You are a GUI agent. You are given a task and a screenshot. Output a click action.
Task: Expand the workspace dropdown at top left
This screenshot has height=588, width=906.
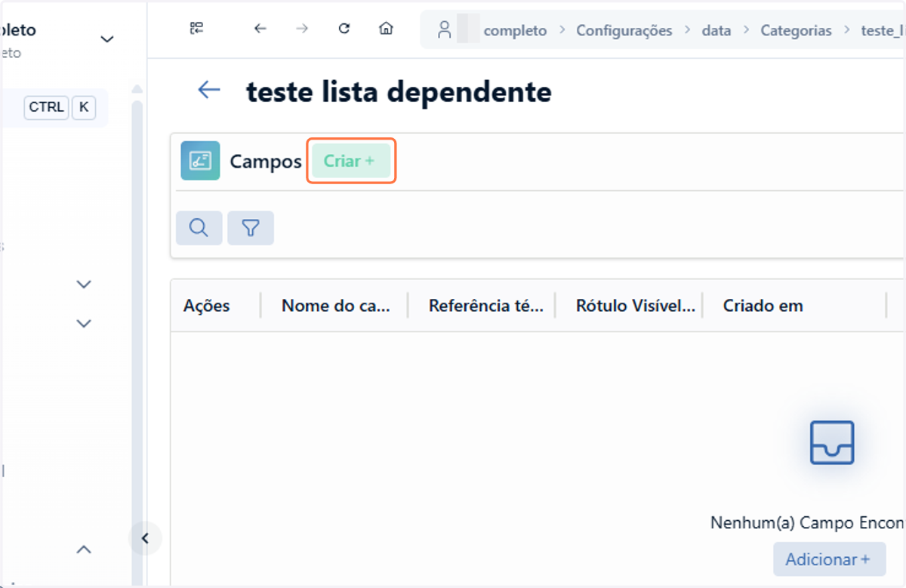tap(107, 39)
